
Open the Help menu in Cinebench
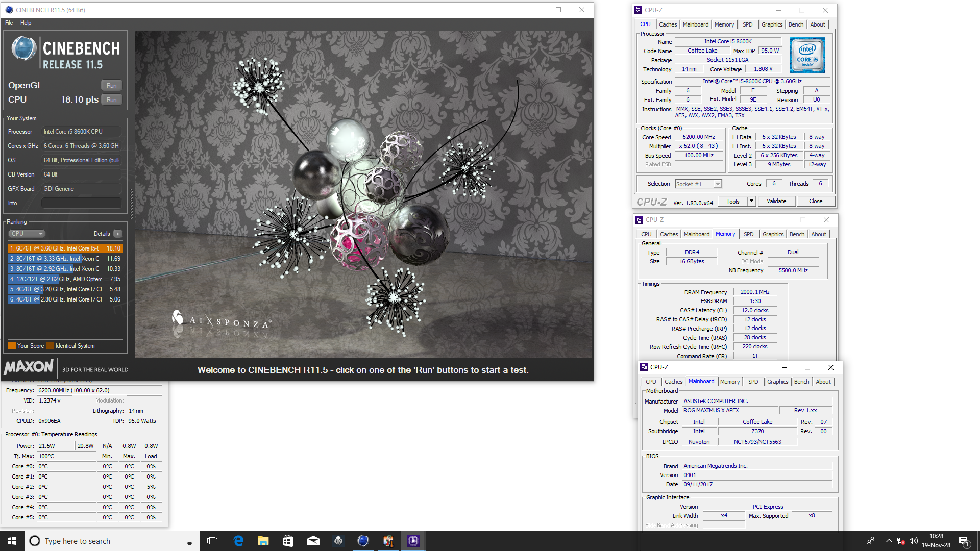click(26, 23)
